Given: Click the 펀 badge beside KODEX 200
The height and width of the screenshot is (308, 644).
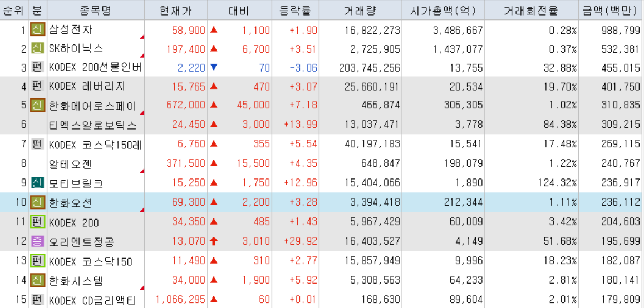Looking at the screenshot, I should pyautogui.click(x=37, y=223).
